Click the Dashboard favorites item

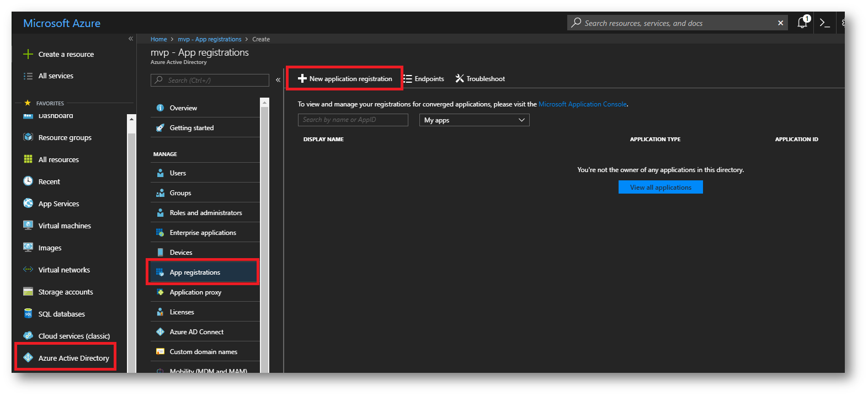point(55,116)
